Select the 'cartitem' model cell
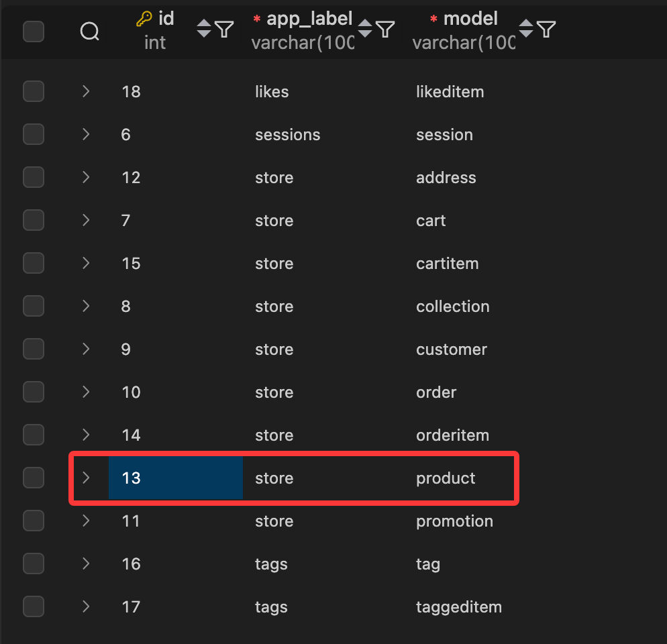The width and height of the screenshot is (667, 644). click(447, 264)
